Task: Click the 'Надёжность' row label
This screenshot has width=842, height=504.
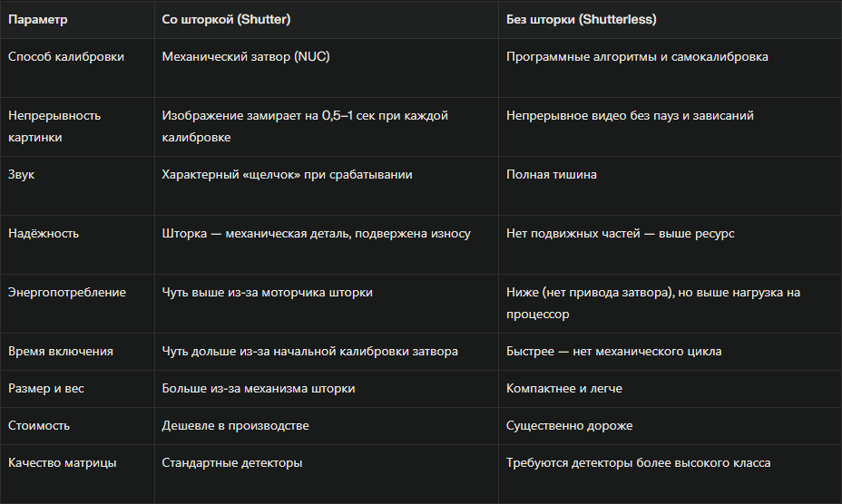Action: tap(44, 233)
